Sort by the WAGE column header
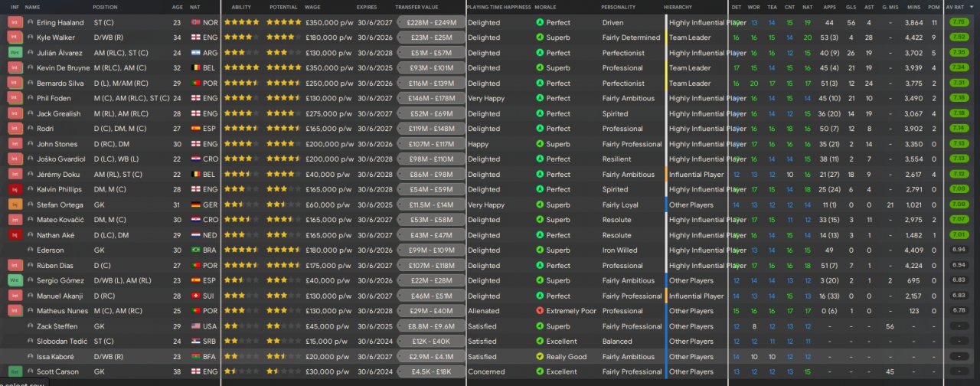980x386 pixels. coord(312,7)
